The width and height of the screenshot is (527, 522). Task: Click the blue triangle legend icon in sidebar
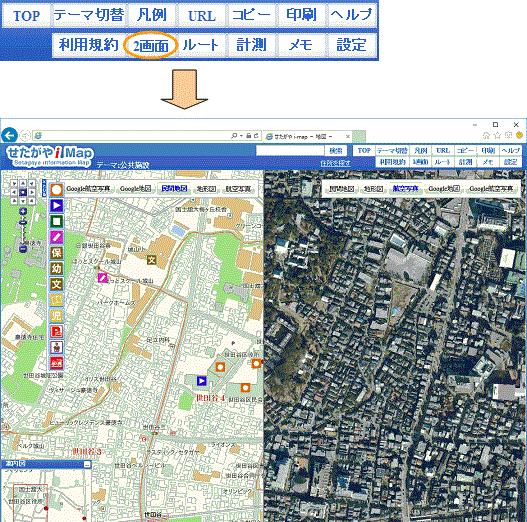tap(56, 205)
